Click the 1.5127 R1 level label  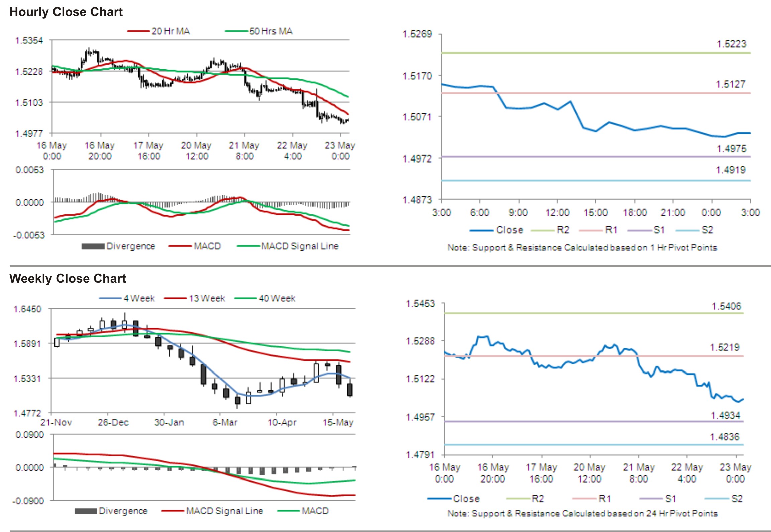pyautogui.click(x=730, y=84)
